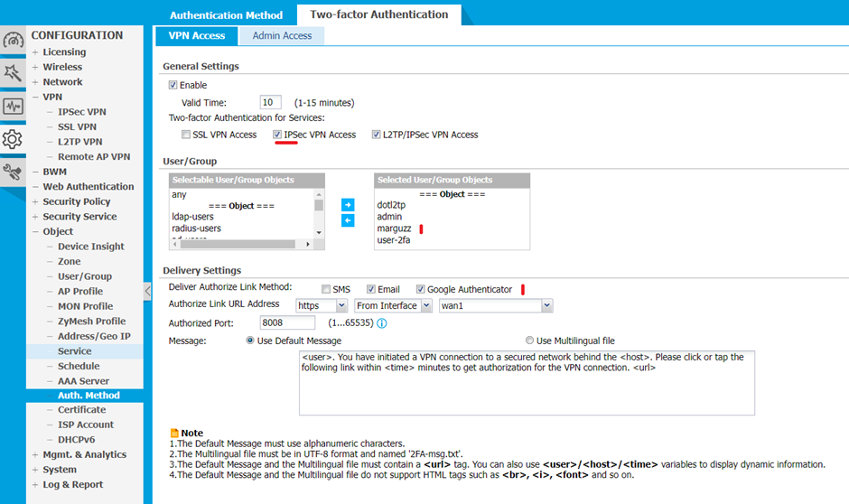The height and width of the screenshot is (504, 849).
Task: Select the Configuration gear icon
Action: pos(13,139)
